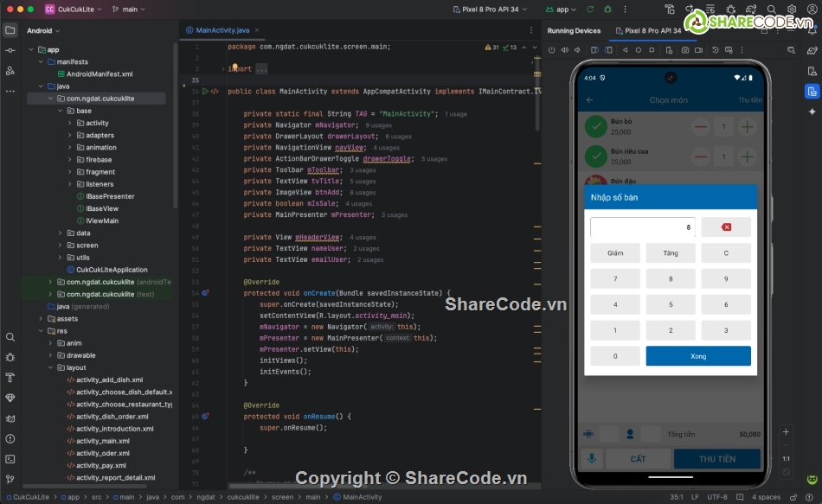
Task: Open the Terminal tool window
Action: pyautogui.click(x=10, y=459)
